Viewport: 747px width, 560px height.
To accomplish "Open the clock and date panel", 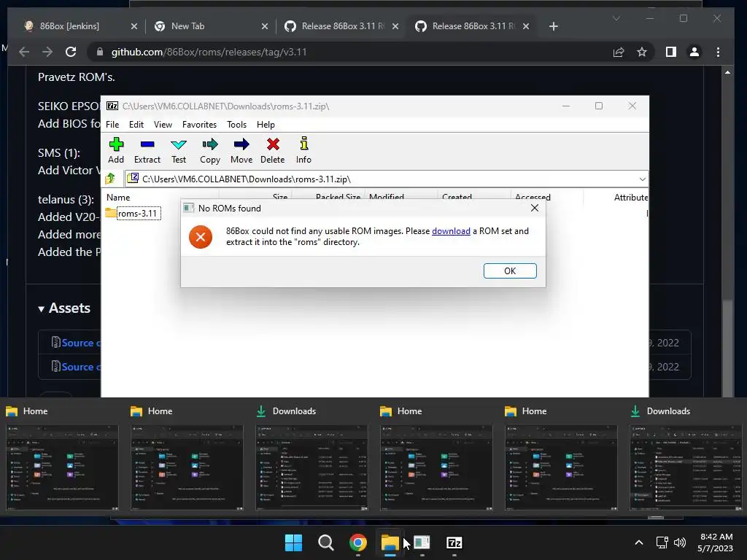I will [x=716, y=542].
